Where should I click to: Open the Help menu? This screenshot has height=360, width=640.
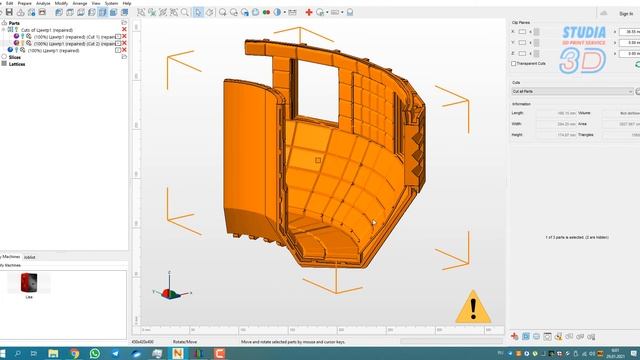[127, 3]
